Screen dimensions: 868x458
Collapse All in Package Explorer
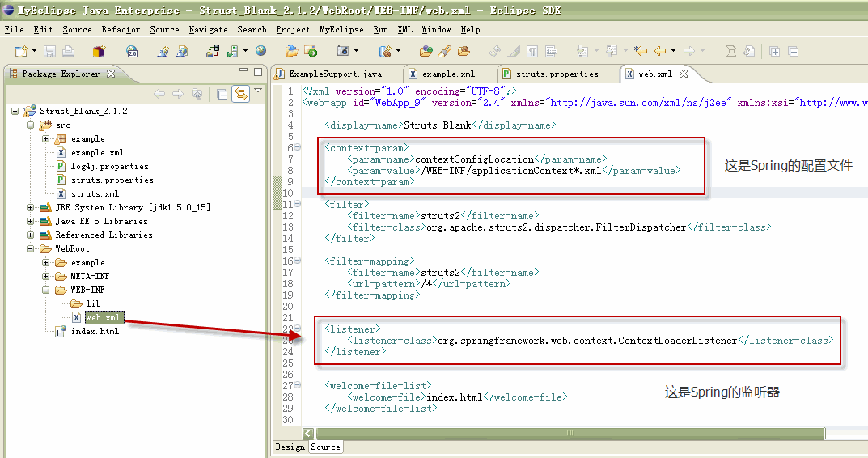tap(222, 94)
